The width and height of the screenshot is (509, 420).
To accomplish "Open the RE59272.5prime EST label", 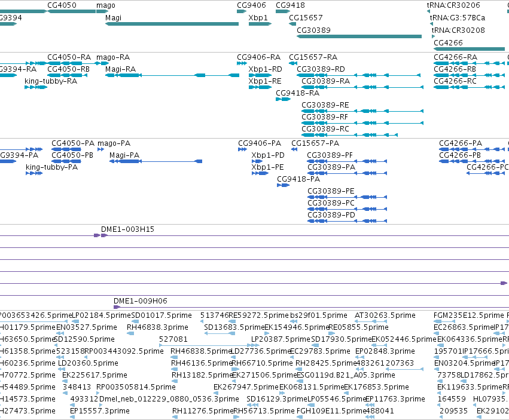I will (258, 315).
